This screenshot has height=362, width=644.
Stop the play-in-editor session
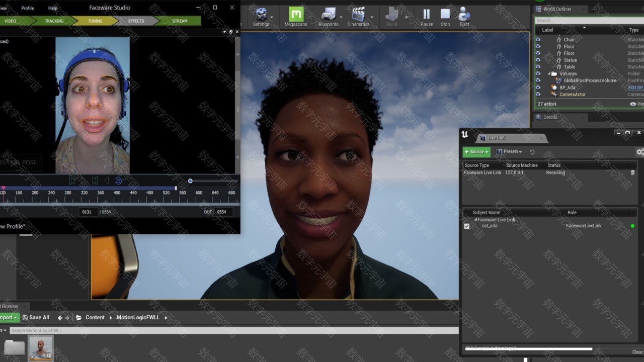coord(445,17)
